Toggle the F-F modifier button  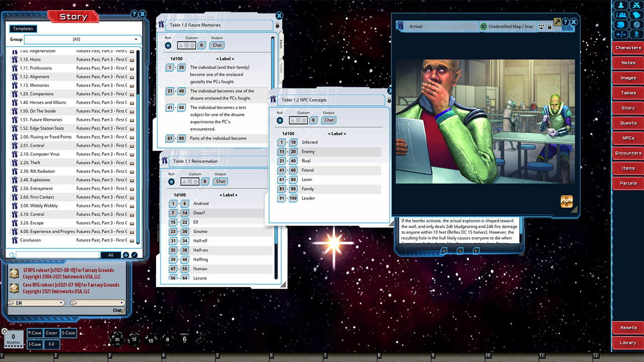(52, 344)
